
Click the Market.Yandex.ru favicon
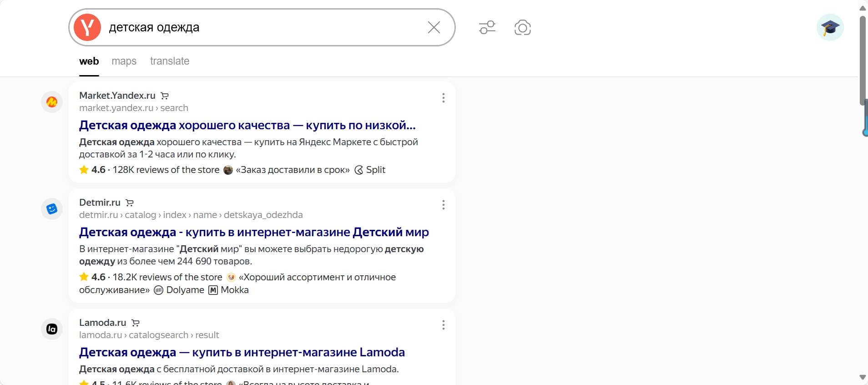(x=52, y=101)
